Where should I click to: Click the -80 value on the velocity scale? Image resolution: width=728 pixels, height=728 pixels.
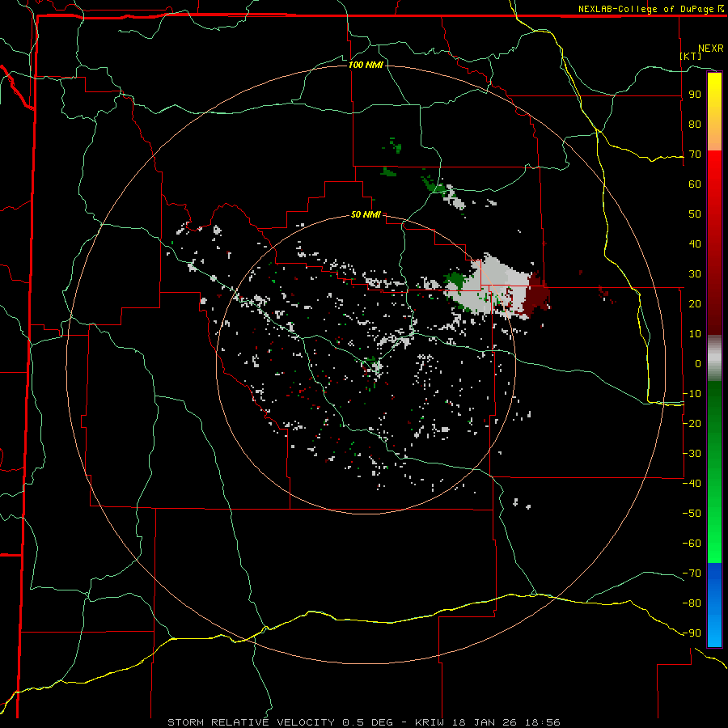(692, 603)
